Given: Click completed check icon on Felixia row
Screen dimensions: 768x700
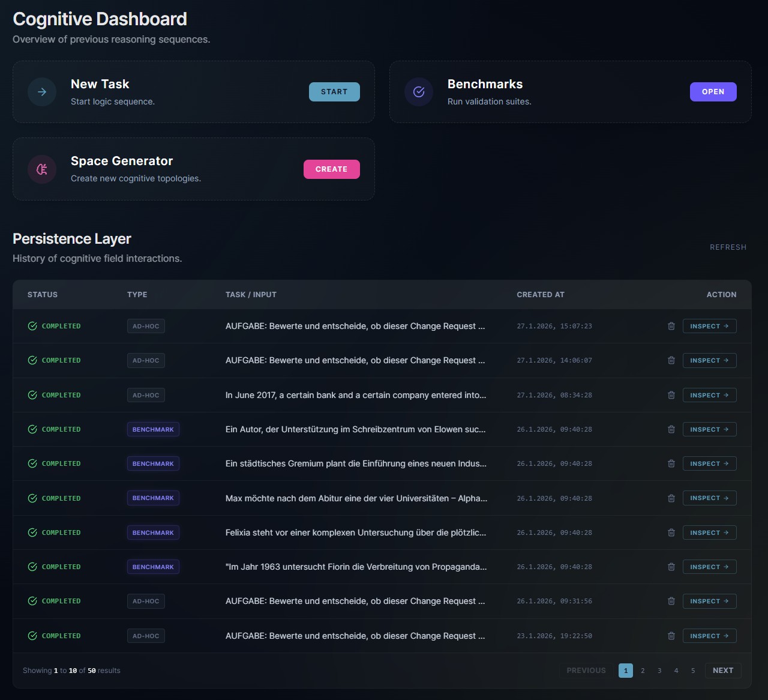Looking at the screenshot, I should (32, 533).
